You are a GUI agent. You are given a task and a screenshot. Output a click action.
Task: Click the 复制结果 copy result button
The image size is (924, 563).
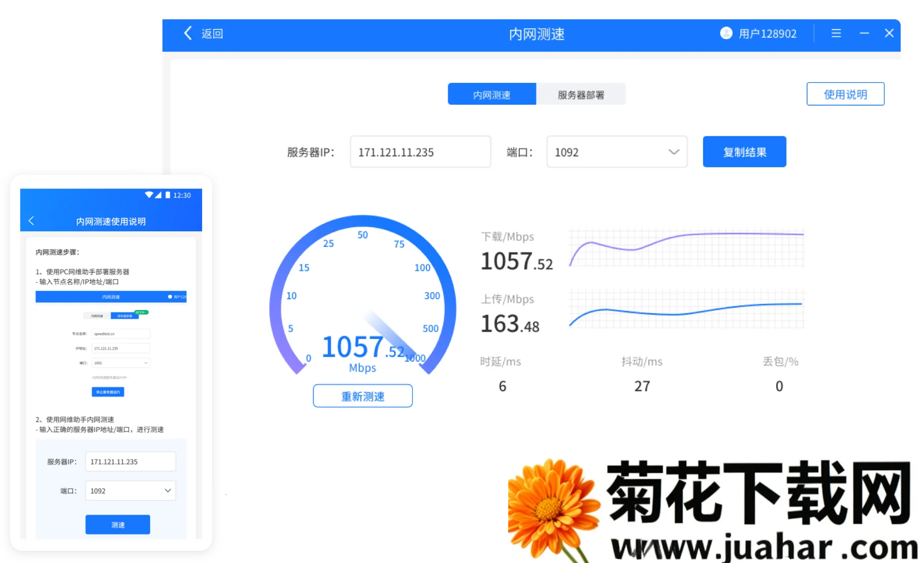[x=744, y=151]
